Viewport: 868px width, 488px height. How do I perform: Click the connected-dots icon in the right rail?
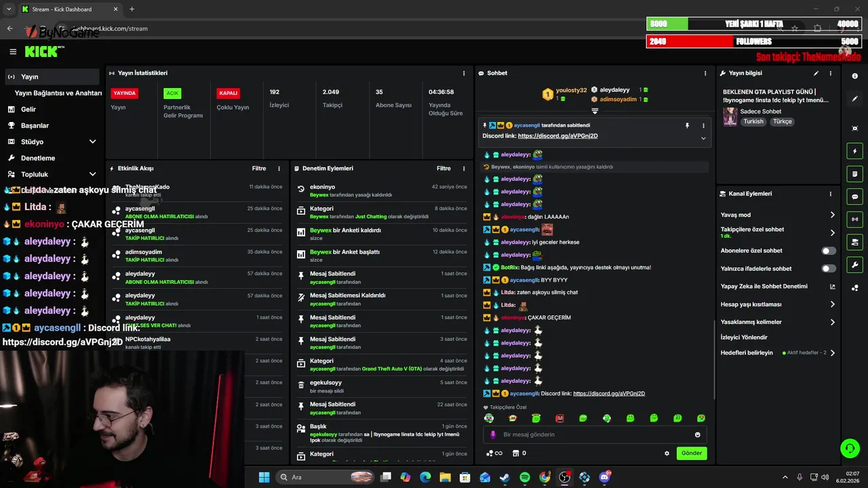pyautogui.click(x=854, y=287)
